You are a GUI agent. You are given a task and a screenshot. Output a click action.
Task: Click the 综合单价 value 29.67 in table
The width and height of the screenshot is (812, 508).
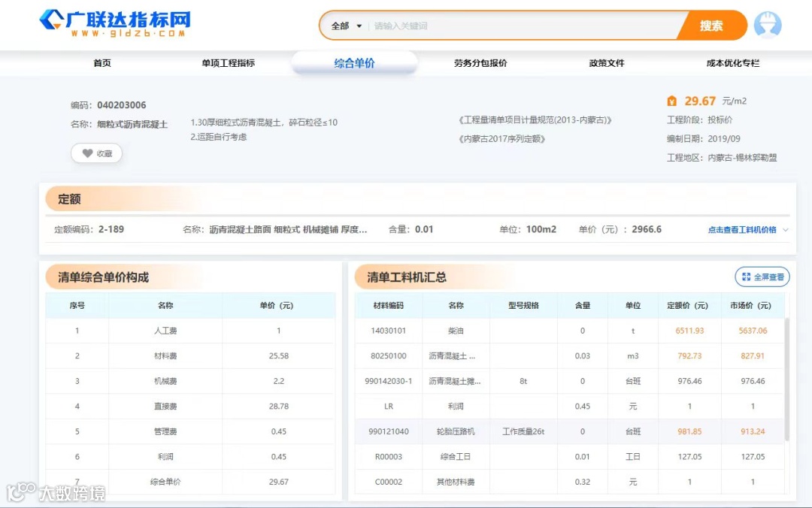tap(279, 482)
